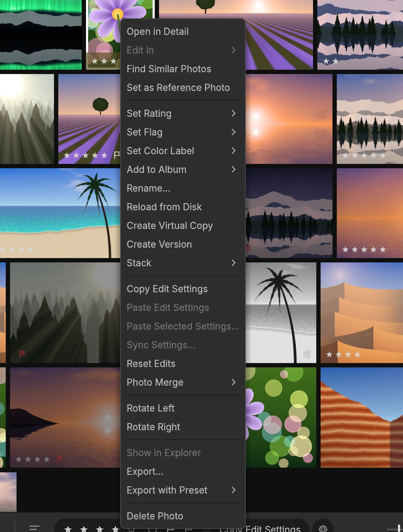Select Delete Photo
403x532 pixels.
tap(183, 516)
